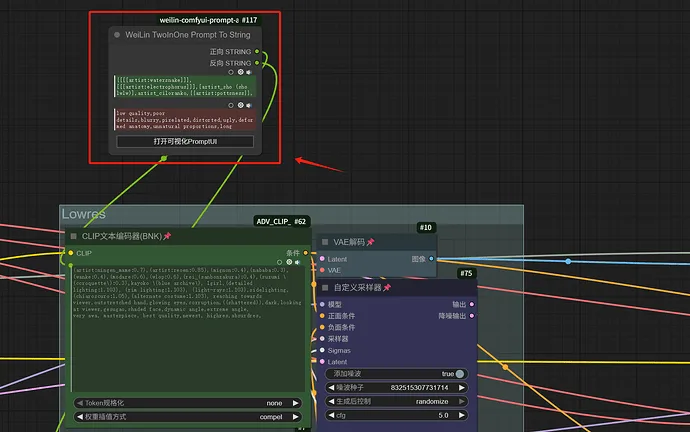Collapse the CLIP文本编码器(BNK) node

click(73, 236)
